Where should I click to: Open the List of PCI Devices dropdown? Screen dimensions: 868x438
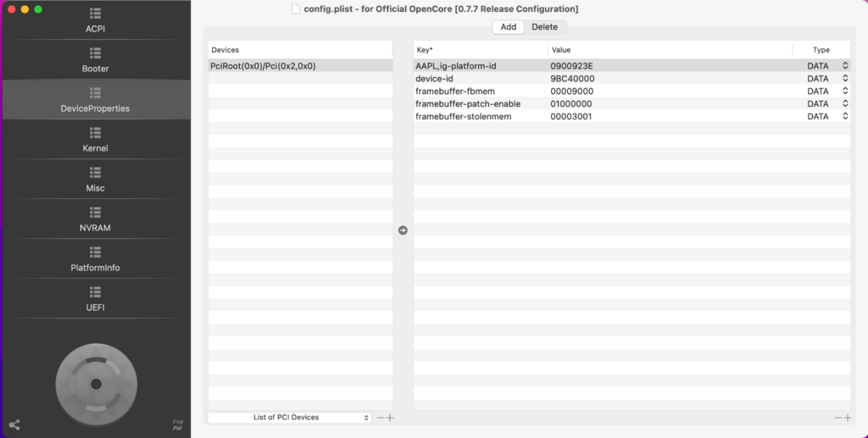[290, 418]
